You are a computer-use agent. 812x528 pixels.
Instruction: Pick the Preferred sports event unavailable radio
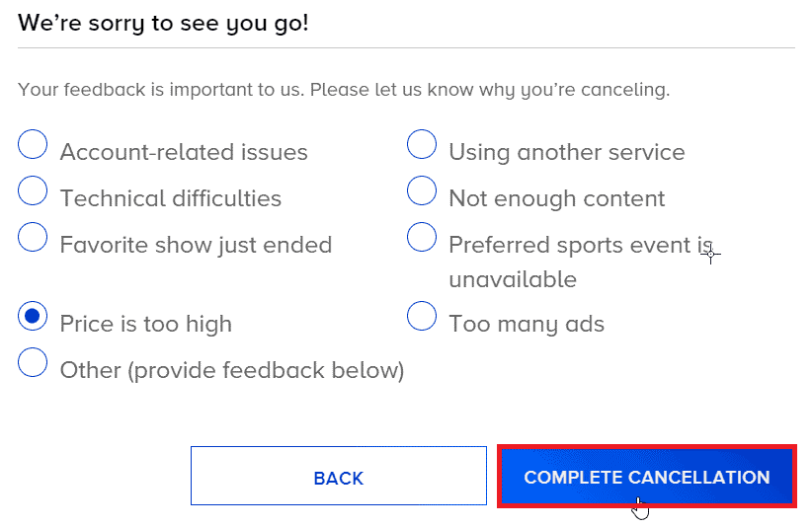(422, 237)
